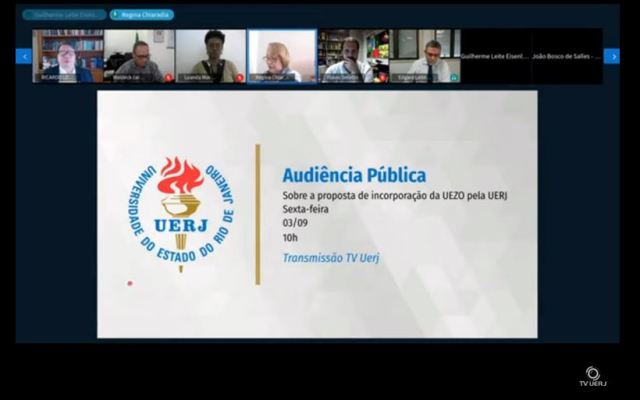The height and width of the screenshot is (400, 640).
Task: Click the Audiência Pública slide title
Action: pos(340,176)
